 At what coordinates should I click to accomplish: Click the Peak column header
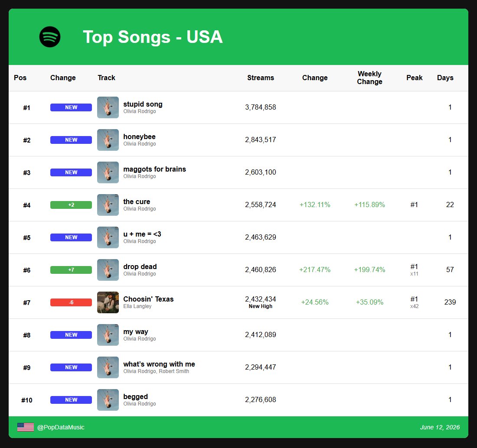[x=414, y=78]
